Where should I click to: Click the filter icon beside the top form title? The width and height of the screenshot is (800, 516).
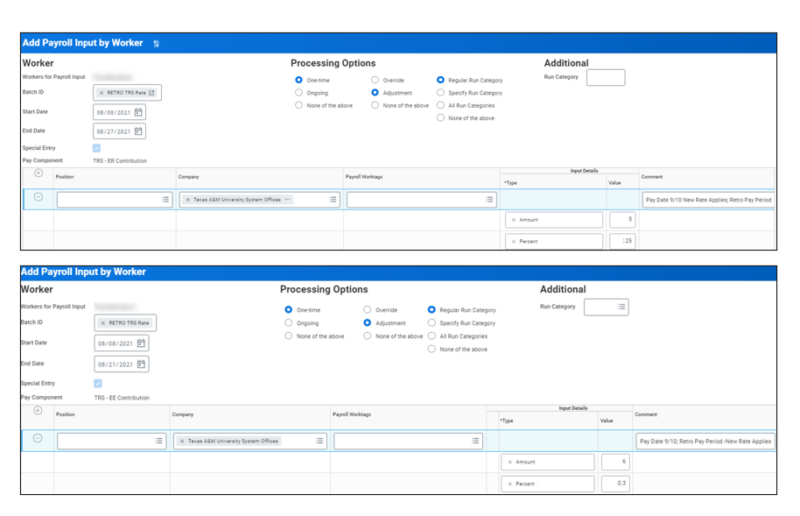point(156,44)
